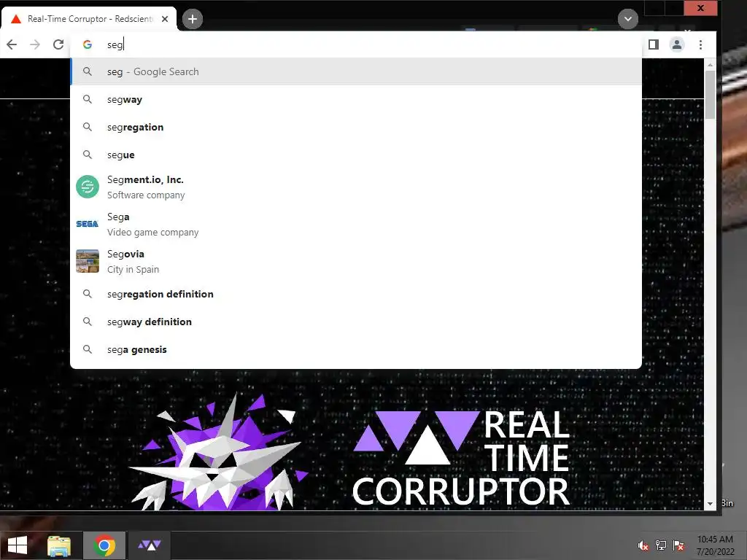Open Chrome's three-dot menu

click(700, 44)
